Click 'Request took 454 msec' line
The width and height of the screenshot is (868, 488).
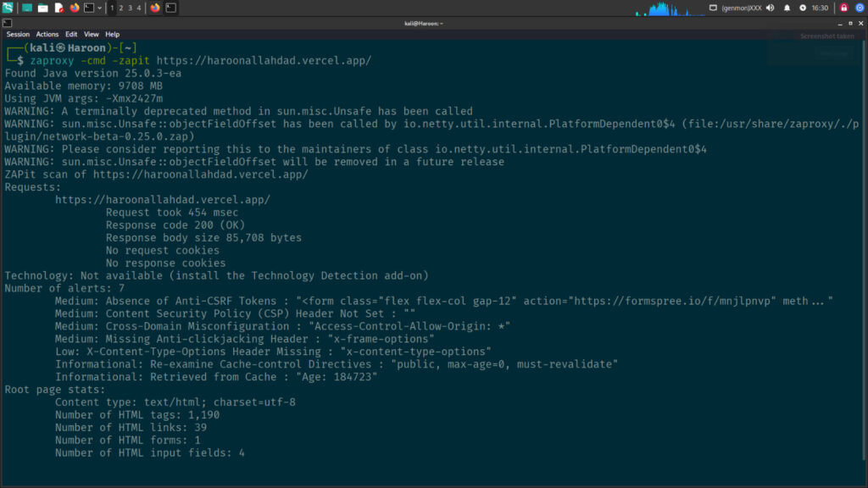pos(172,213)
